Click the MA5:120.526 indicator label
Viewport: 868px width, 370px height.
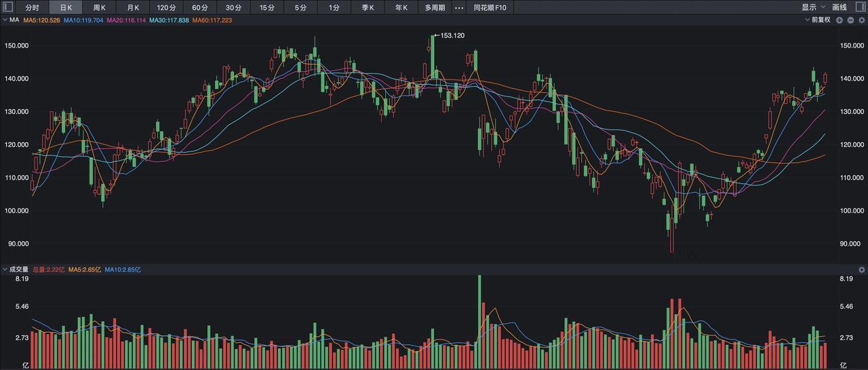point(42,20)
